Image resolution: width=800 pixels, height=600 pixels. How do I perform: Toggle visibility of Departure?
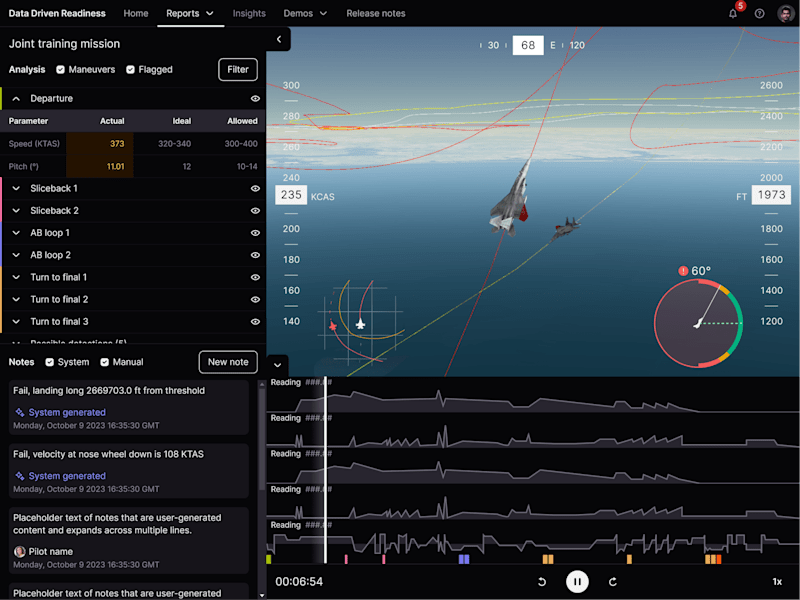pos(255,98)
